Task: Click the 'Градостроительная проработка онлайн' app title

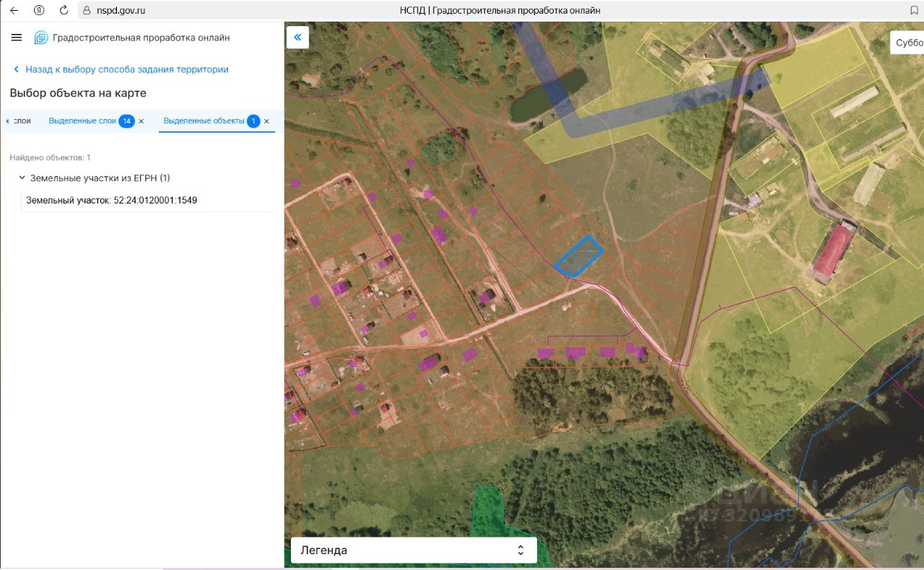Action: [141, 38]
